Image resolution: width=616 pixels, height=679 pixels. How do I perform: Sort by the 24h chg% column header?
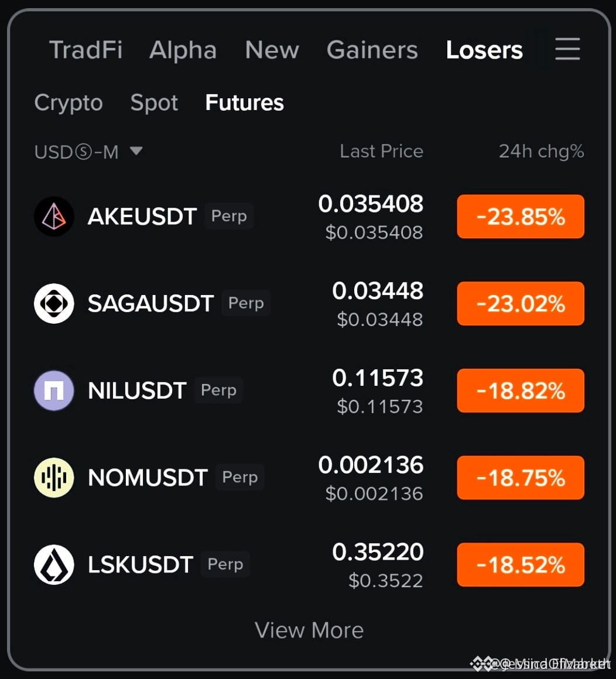pos(541,152)
